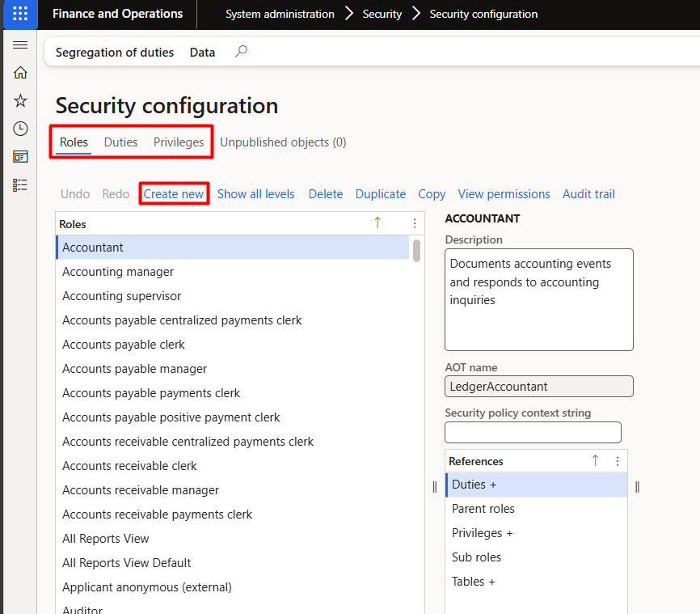This screenshot has width=700, height=614.
Task: Select the Accounts payable manager role
Action: click(x=233, y=369)
